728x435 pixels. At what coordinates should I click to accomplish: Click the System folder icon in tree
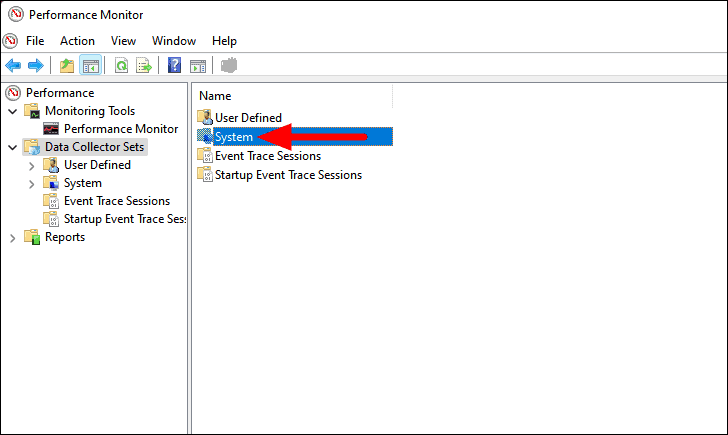[51, 183]
